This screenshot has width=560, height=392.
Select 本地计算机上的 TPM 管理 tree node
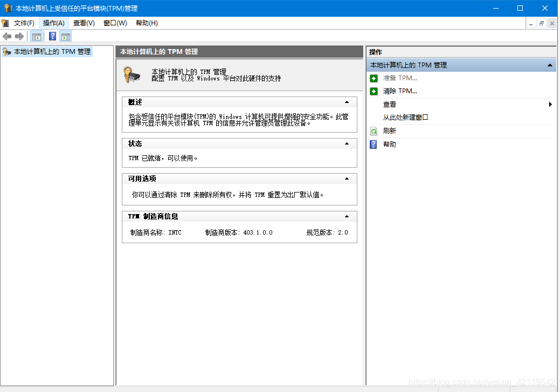tap(52, 52)
